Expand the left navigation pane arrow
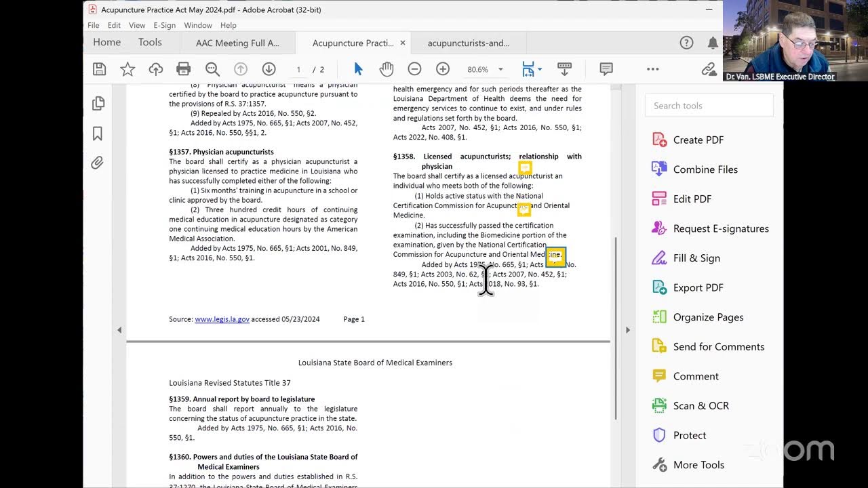Viewport: 868px width, 488px height. [x=119, y=330]
